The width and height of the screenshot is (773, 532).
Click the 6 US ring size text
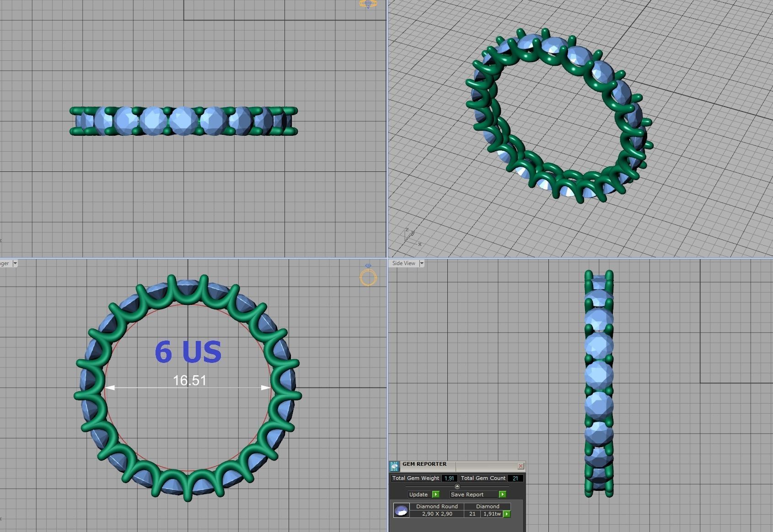pos(188,351)
